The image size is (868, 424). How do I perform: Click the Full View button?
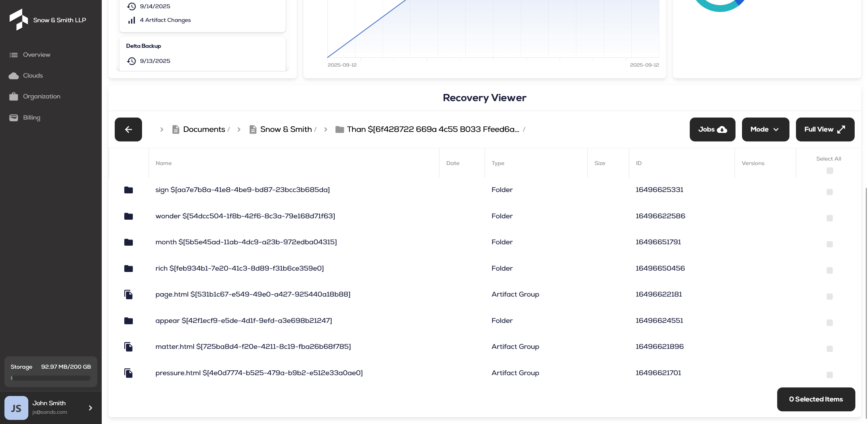click(825, 129)
